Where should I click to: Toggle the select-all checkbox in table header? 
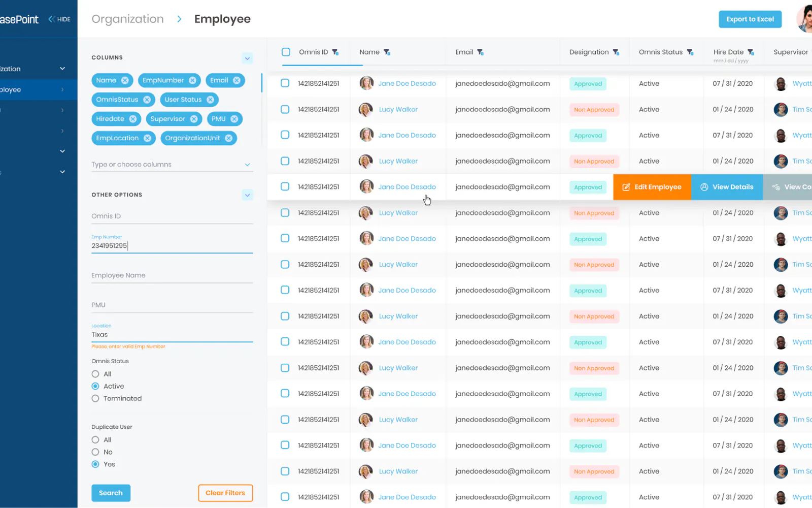pyautogui.click(x=286, y=52)
